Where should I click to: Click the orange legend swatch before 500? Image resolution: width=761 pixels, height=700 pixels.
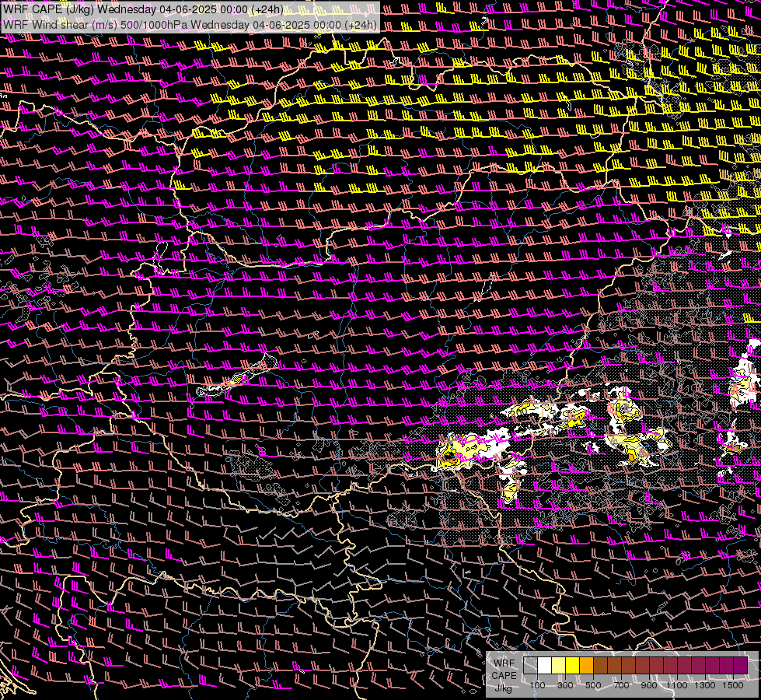coord(586,665)
